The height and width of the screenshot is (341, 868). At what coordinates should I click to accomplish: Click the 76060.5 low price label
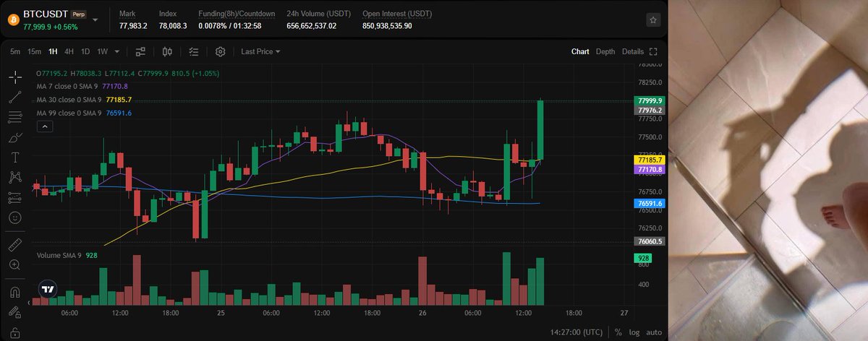point(648,241)
